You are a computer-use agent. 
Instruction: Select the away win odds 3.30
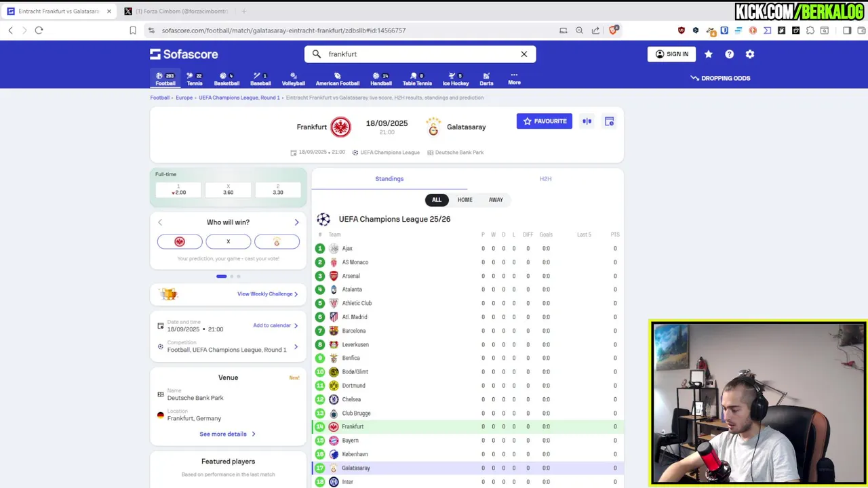(277, 190)
